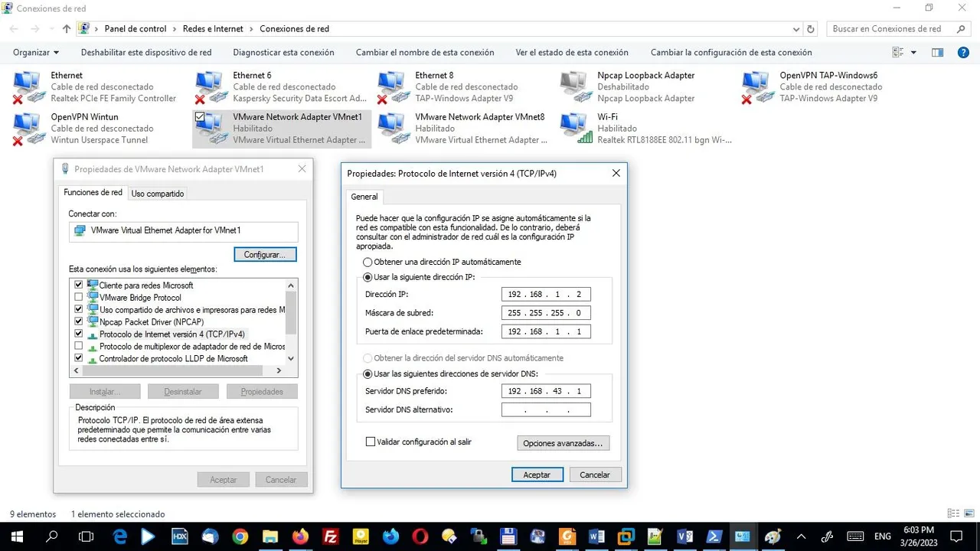980x551 pixels.
Task: Select Obtener una dirección IP automáticamente
Action: click(x=367, y=262)
